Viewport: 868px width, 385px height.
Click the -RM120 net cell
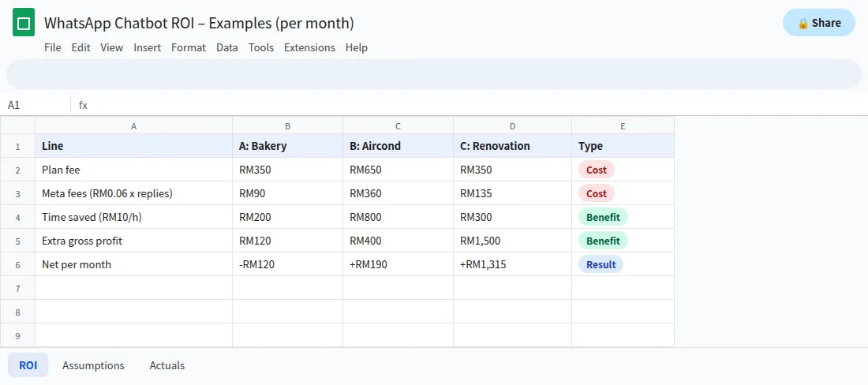(x=288, y=264)
